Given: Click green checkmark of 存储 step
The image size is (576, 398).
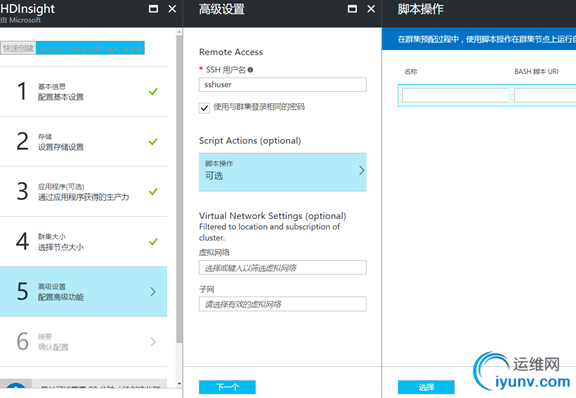Looking at the screenshot, I should [x=153, y=141].
